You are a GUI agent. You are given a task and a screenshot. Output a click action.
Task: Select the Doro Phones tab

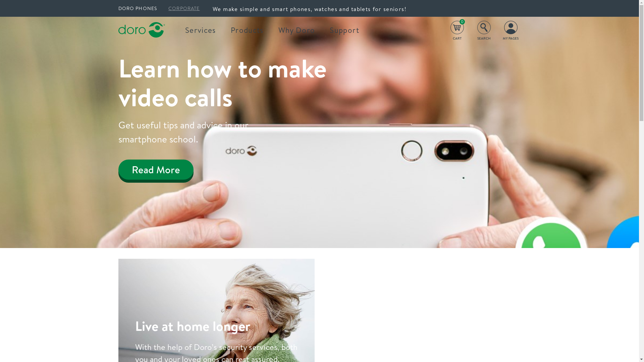click(138, 8)
